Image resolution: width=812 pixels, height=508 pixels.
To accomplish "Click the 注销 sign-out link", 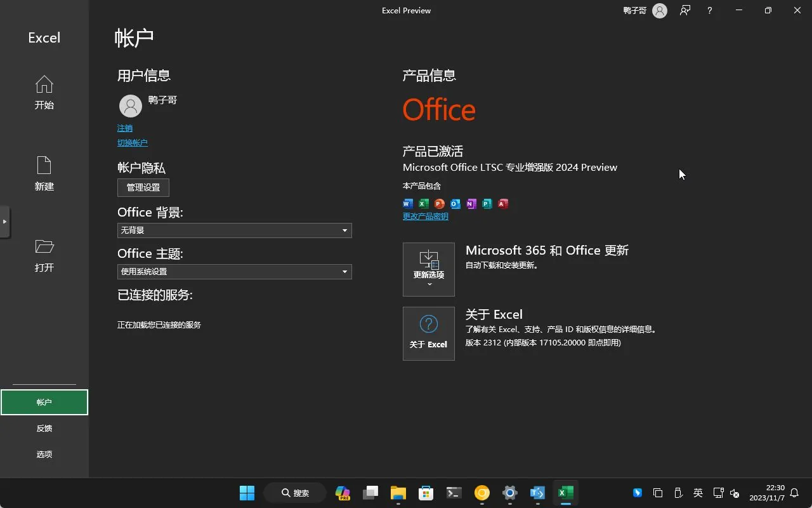I will (124, 128).
